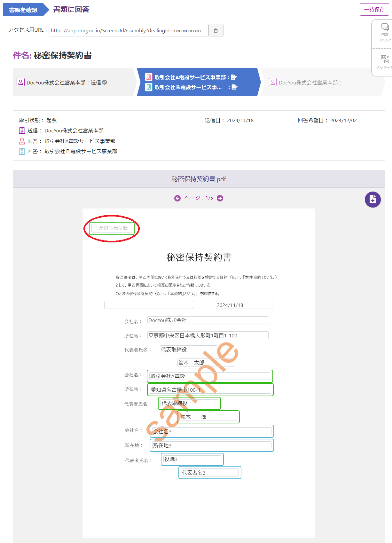Click person icon in first DocYou step

point(20,82)
